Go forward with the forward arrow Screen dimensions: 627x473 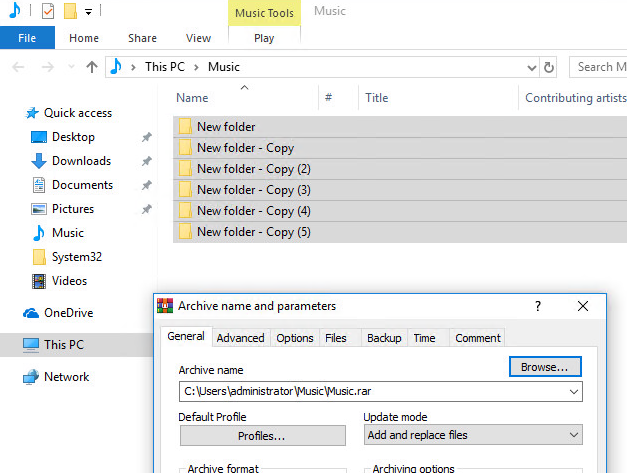coord(48,67)
